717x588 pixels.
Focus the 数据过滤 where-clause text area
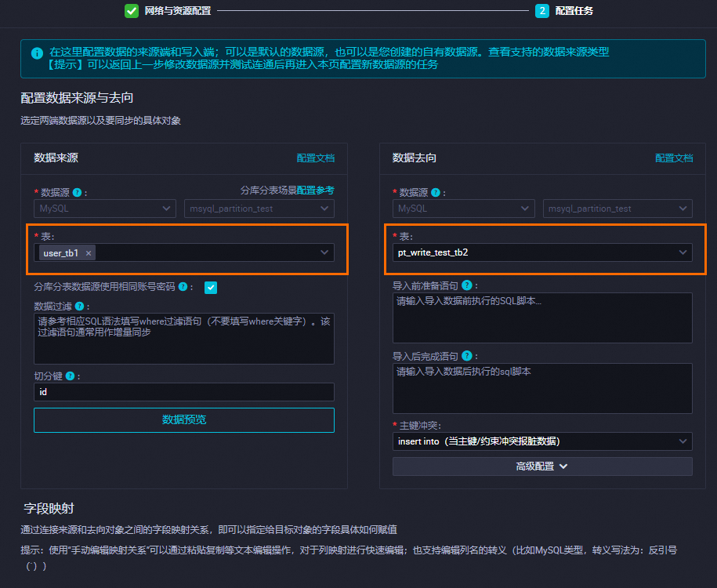pos(184,338)
